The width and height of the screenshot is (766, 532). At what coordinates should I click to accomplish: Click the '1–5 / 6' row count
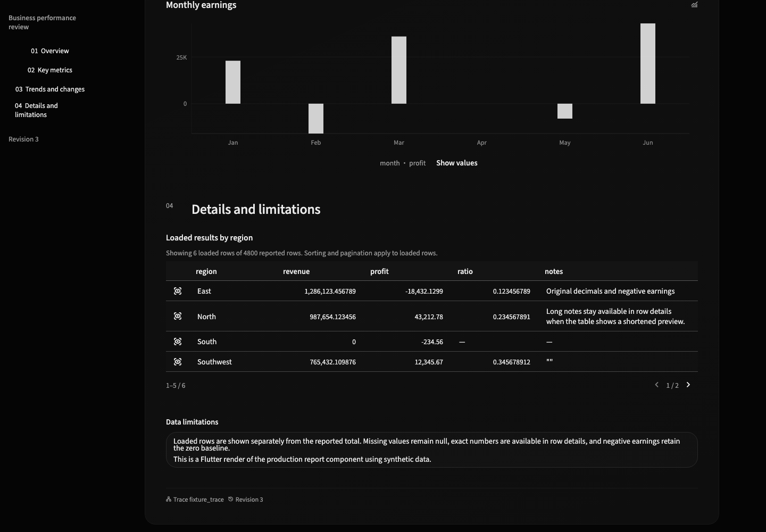tap(176, 385)
